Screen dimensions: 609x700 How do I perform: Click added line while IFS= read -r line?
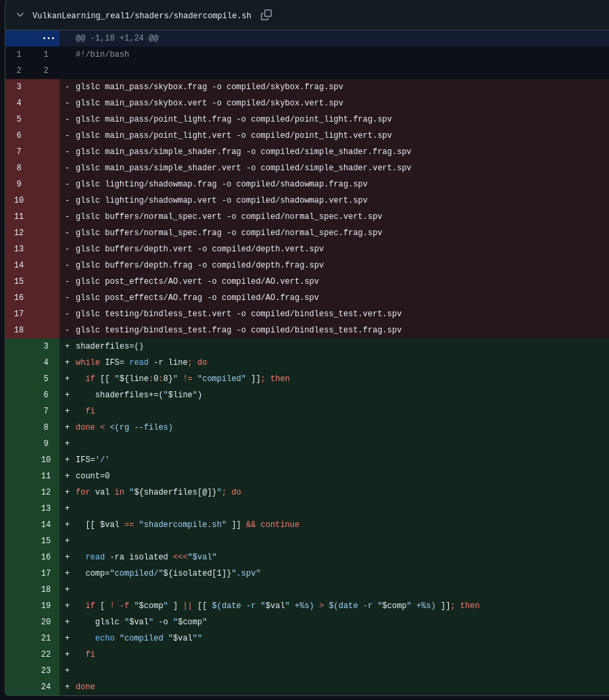pyautogui.click(x=141, y=362)
